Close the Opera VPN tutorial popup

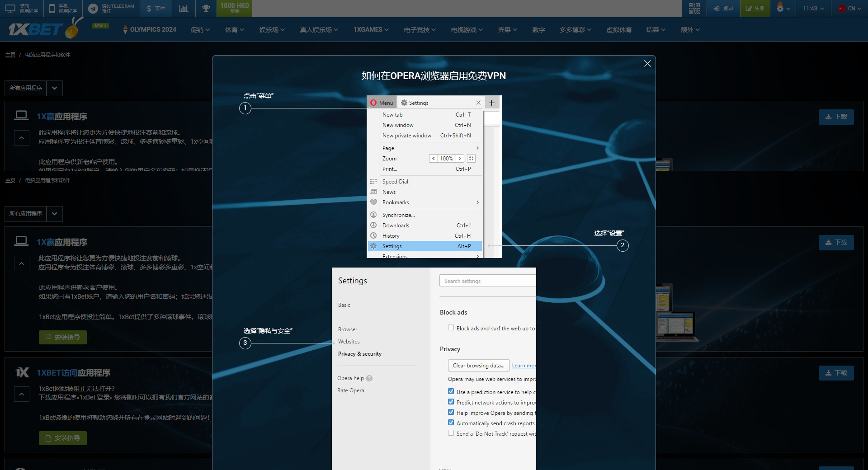647,64
